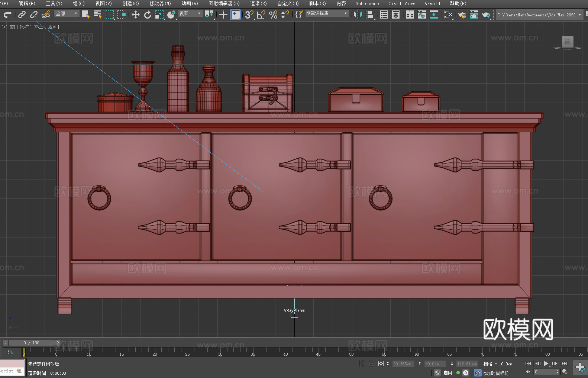The image size is (588, 378).
Task: Open the 渲染(R) menu
Action: (x=259, y=3)
